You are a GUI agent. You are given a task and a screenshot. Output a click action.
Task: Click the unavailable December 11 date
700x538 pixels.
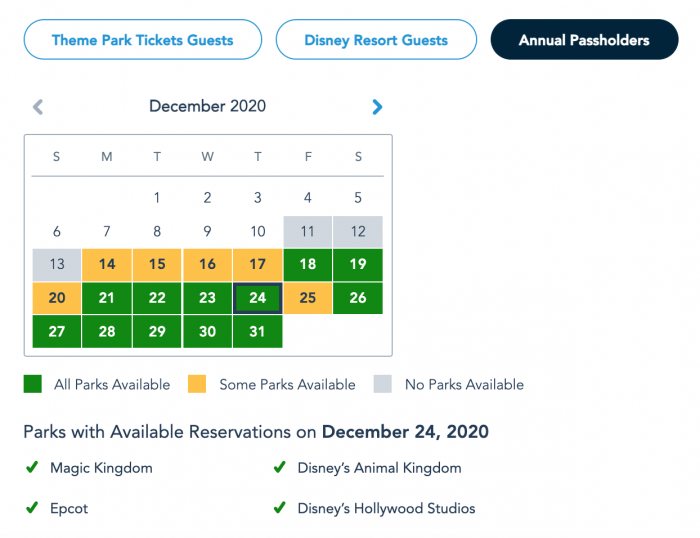[308, 232]
